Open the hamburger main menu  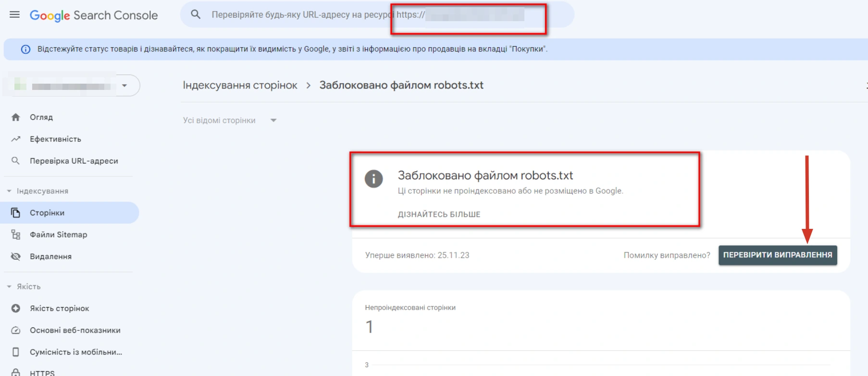tap(15, 15)
